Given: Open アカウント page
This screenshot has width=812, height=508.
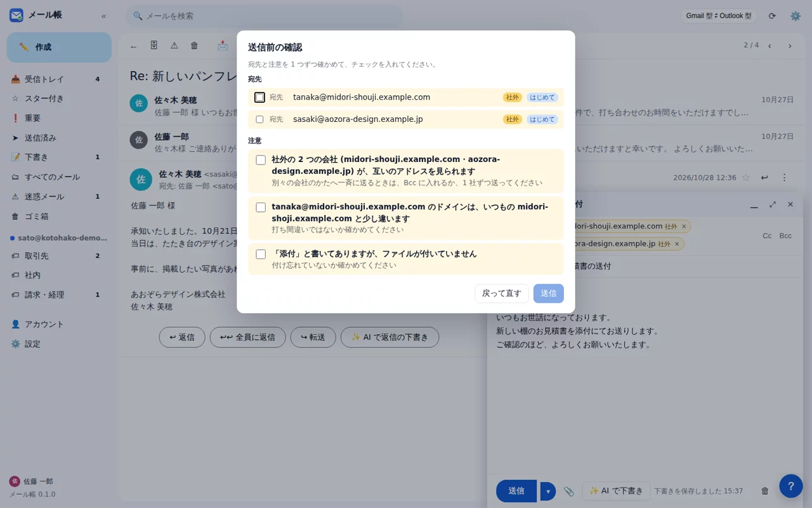Looking at the screenshot, I should (59, 324).
